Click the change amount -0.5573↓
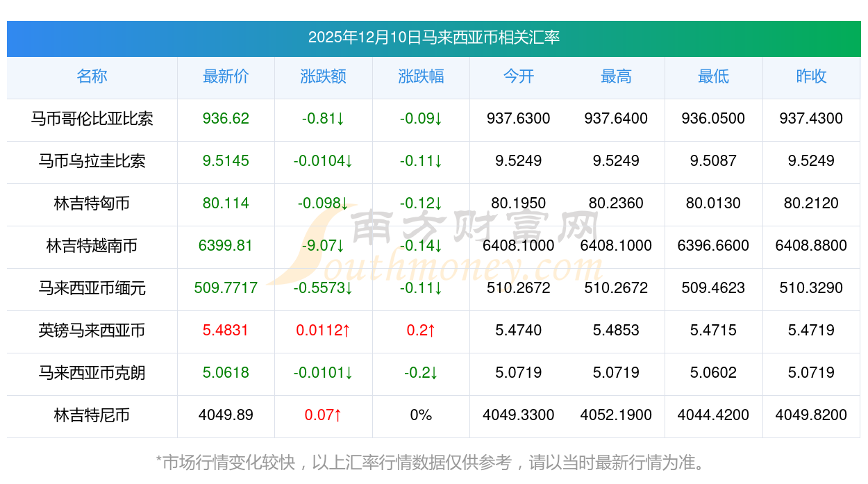 (324, 288)
